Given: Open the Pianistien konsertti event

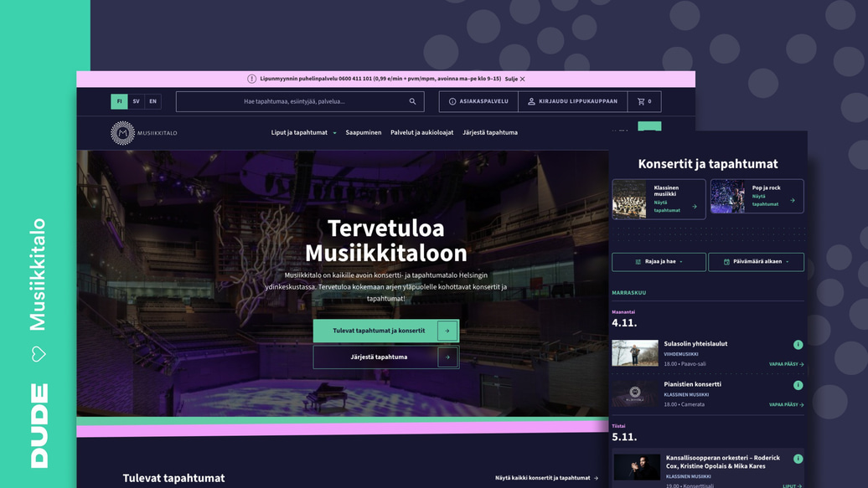Looking at the screenshot, I should click(x=693, y=384).
